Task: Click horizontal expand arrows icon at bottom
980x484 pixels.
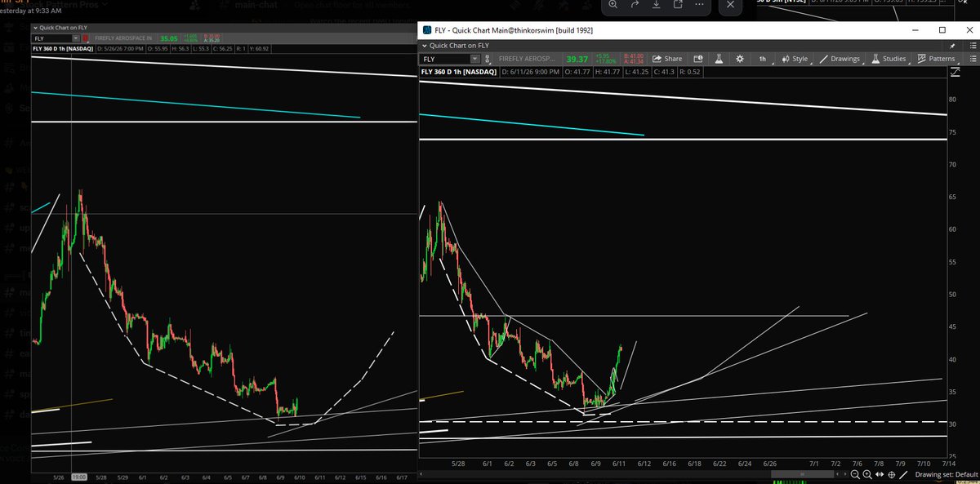Action: [880, 474]
